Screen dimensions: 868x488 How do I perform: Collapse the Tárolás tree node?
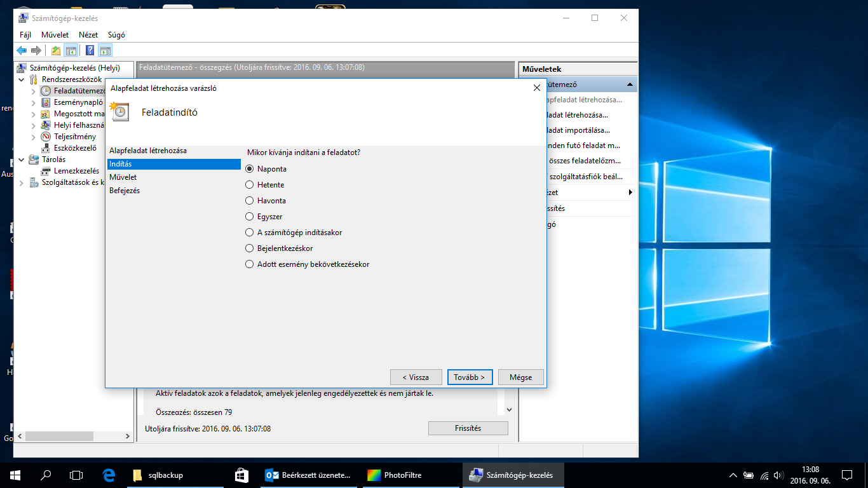pos(22,160)
